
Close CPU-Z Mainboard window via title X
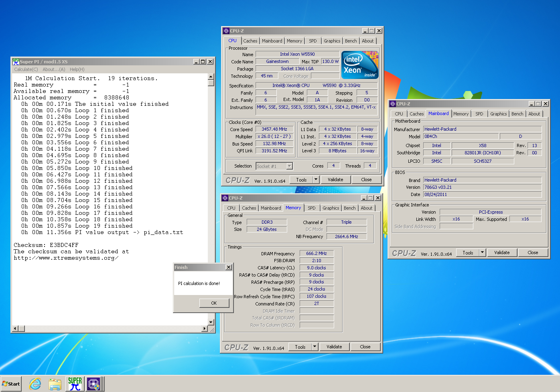coord(546,104)
